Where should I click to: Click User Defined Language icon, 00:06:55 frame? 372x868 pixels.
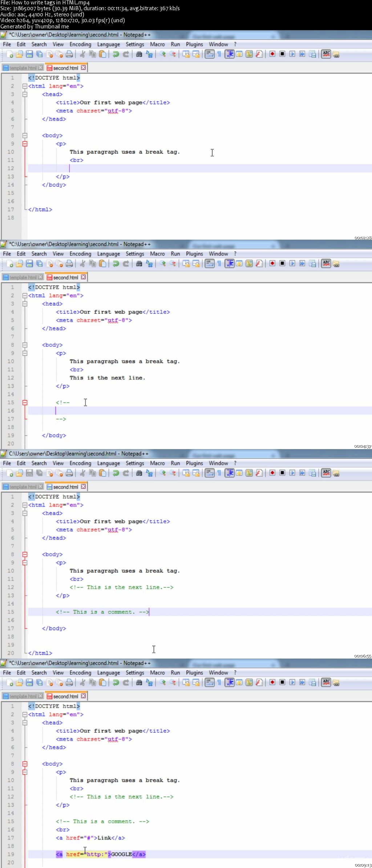click(239, 473)
